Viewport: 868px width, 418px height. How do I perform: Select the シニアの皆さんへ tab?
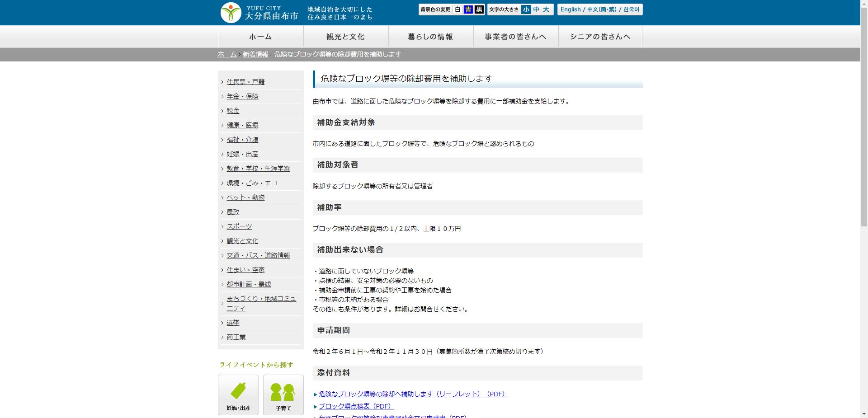click(x=600, y=37)
